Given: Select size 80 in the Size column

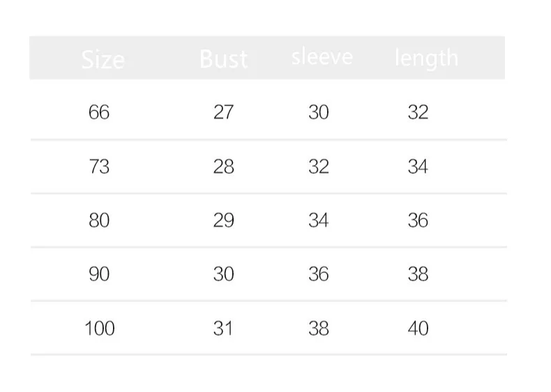Looking at the screenshot, I should (99, 220).
